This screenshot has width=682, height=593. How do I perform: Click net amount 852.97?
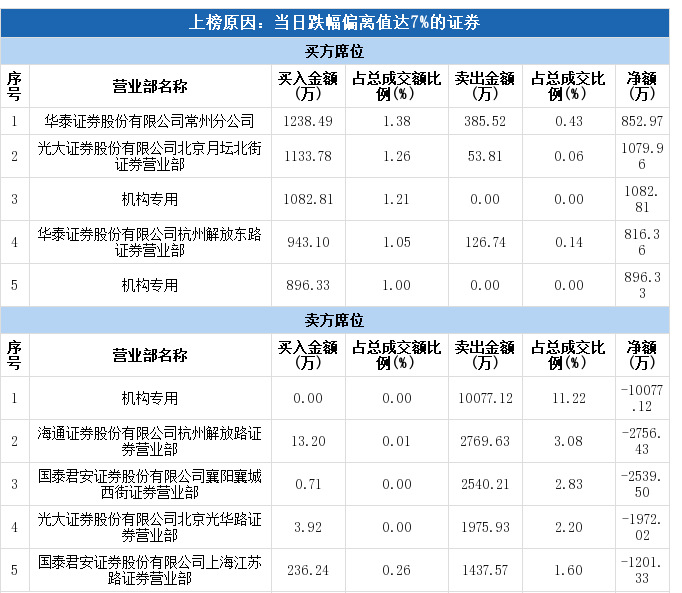coord(642,121)
